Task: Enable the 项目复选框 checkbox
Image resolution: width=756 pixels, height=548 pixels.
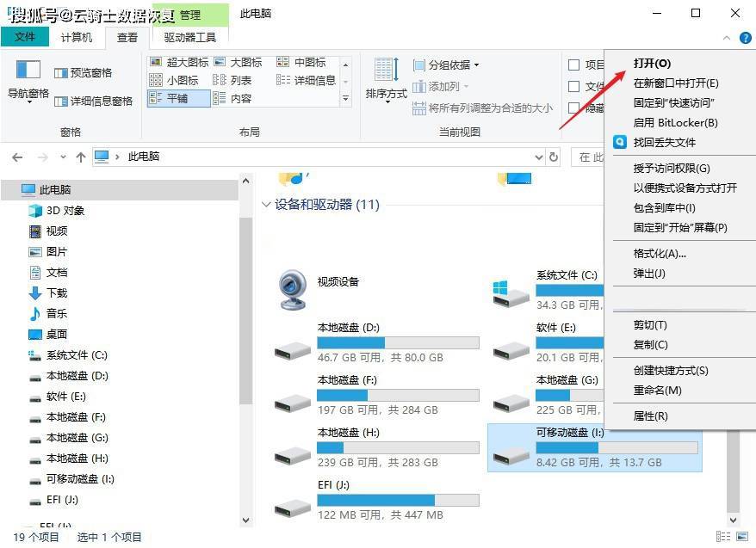Action: [x=573, y=65]
